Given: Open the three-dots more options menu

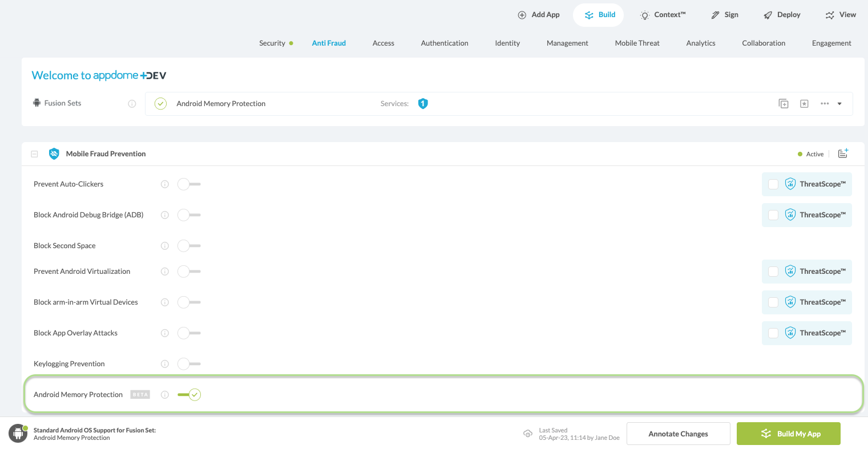Looking at the screenshot, I should tap(825, 104).
